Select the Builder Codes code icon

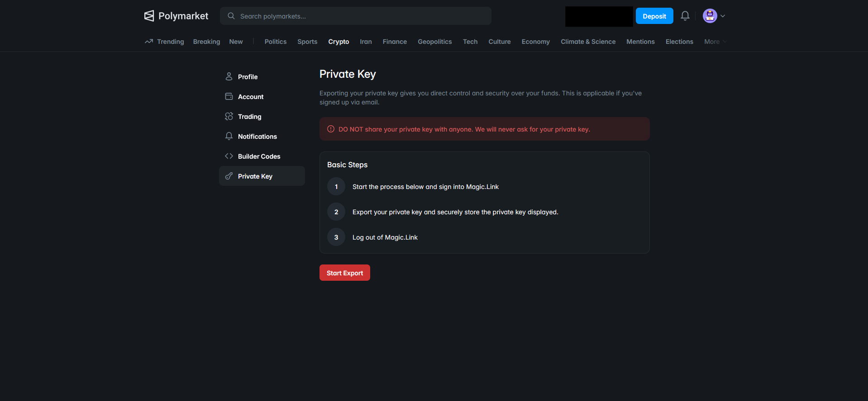[229, 156]
